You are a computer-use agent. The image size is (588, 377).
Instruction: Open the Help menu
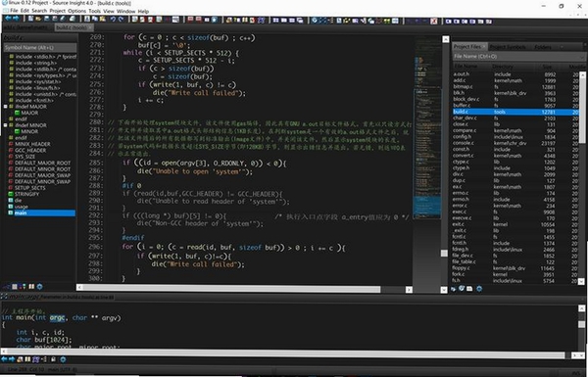pos(143,11)
